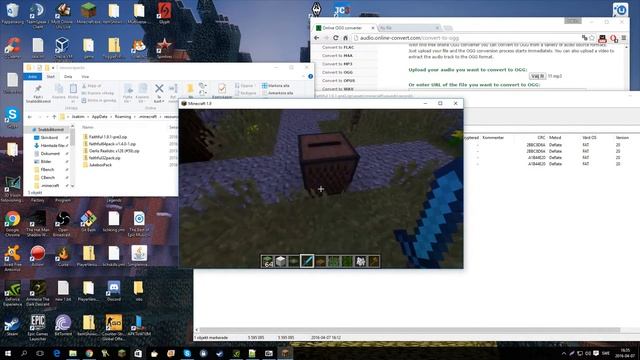Open the Convert to OPUS link
The width and height of the screenshot is (640, 360).
pos(338,80)
